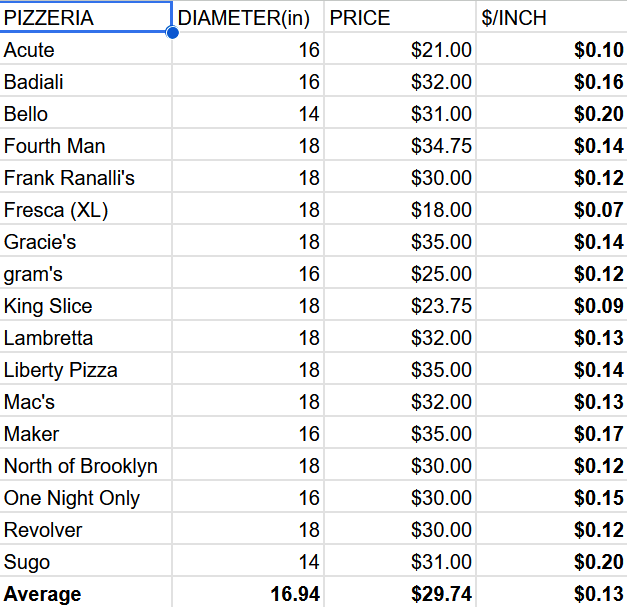Select the Bello diameter cell
The image size is (627, 607).
pos(248,114)
